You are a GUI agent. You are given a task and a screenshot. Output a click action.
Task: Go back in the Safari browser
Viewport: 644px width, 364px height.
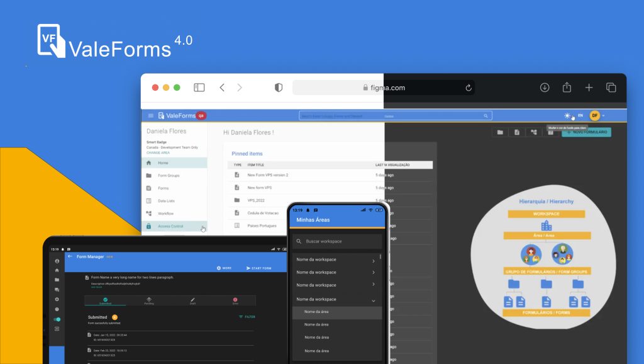point(222,88)
